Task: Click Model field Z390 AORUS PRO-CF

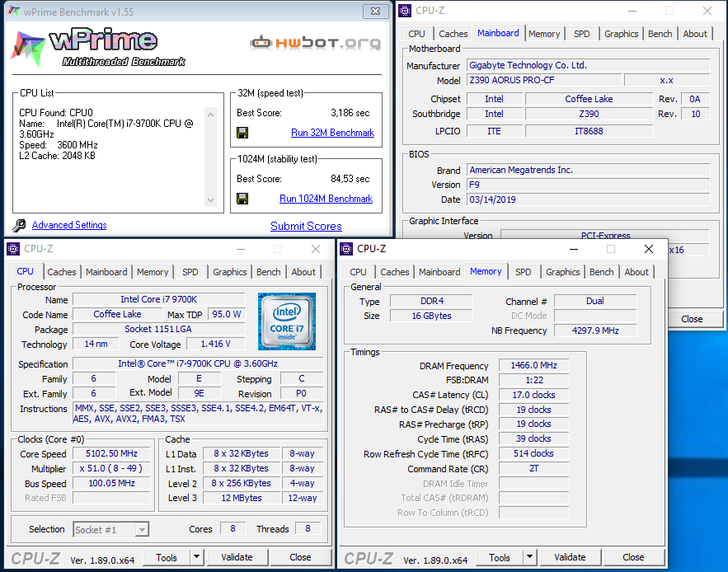Action: coord(544,80)
